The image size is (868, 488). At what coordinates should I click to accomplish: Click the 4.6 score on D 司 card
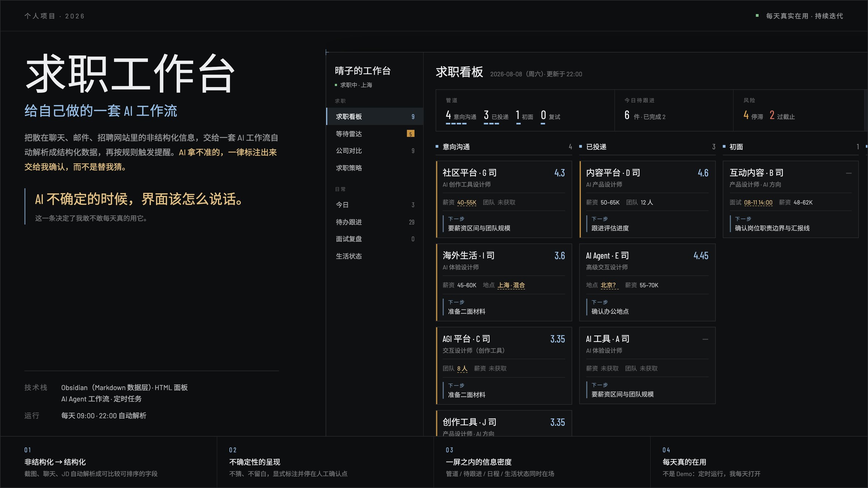coord(703,173)
